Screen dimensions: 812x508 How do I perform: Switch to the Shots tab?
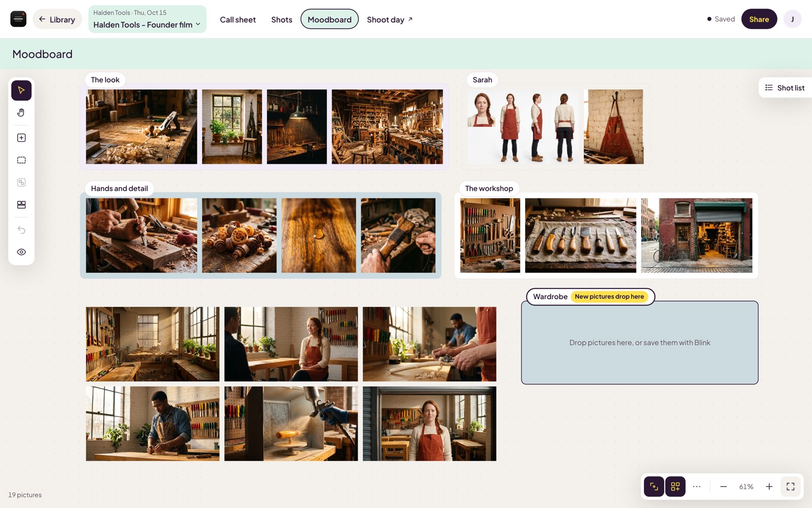[x=282, y=19]
